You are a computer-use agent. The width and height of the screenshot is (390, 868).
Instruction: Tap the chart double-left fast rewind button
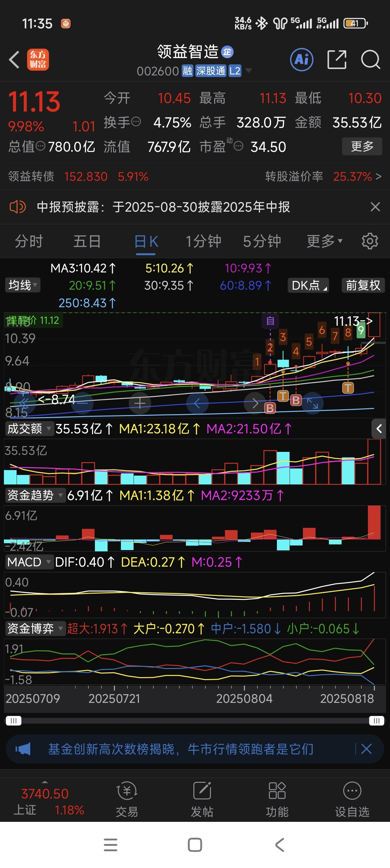click(x=25, y=403)
